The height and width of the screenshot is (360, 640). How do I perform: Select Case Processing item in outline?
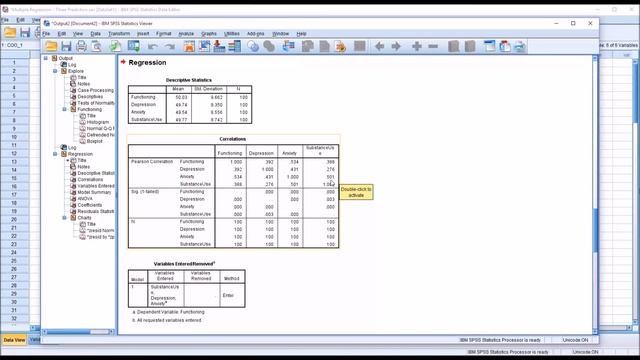(96, 90)
